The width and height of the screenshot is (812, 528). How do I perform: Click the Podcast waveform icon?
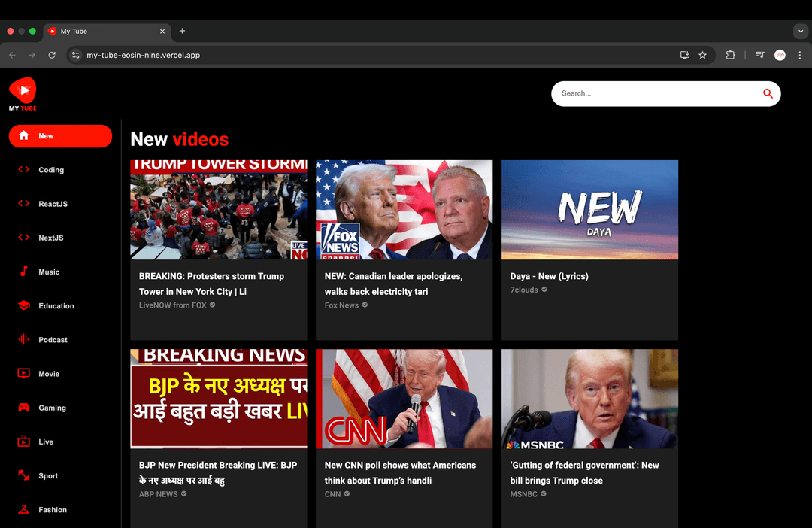pyautogui.click(x=24, y=339)
